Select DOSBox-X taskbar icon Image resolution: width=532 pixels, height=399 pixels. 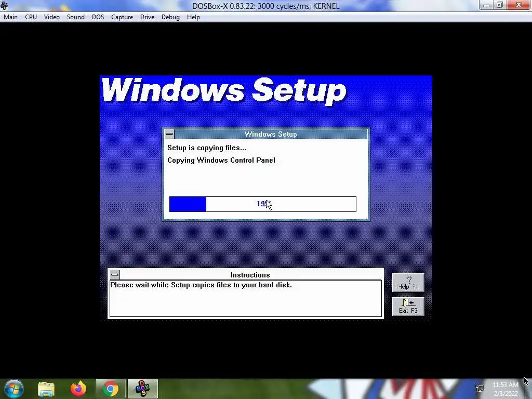point(143,389)
